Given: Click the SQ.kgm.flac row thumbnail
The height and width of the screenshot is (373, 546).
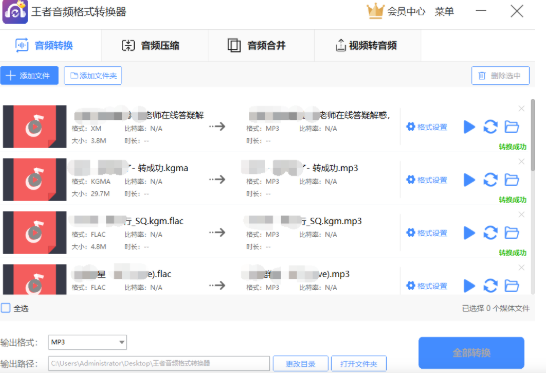Looking at the screenshot, I should (34, 232).
